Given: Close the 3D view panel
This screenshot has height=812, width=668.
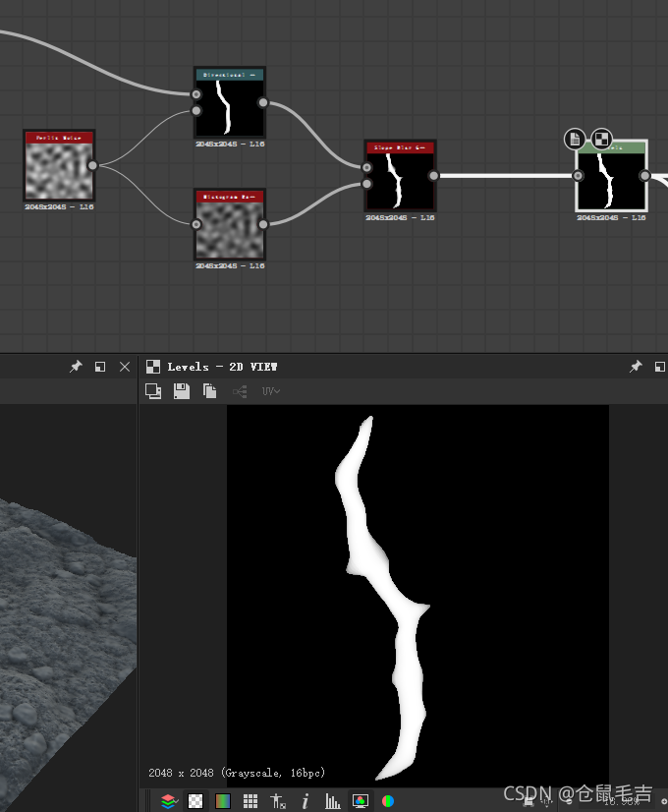Looking at the screenshot, I should (x=125, y=367).
